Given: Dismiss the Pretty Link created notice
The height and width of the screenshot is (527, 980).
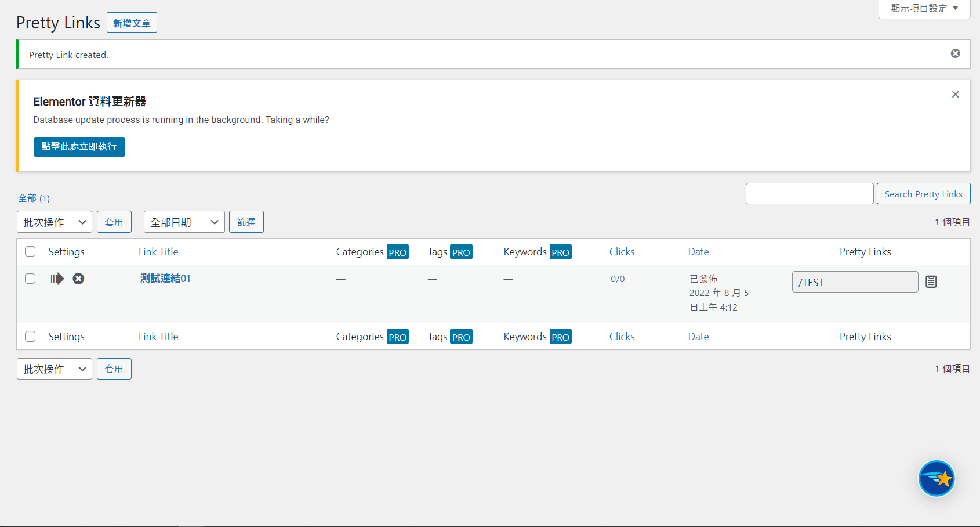Looking at the screenshot, I should (x=955, y=53).
